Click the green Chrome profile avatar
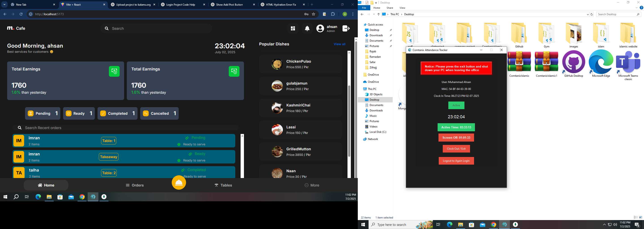Screen dimensions: 644x229 [345, 14]
